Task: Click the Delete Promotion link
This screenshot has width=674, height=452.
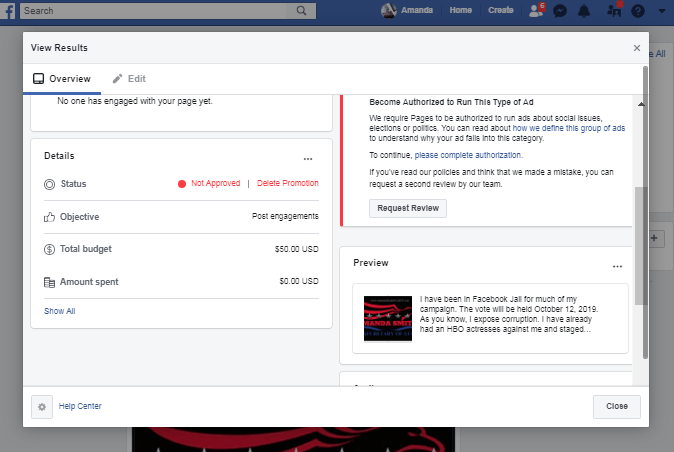Action: pyautogui.click(x=288, y=183)
